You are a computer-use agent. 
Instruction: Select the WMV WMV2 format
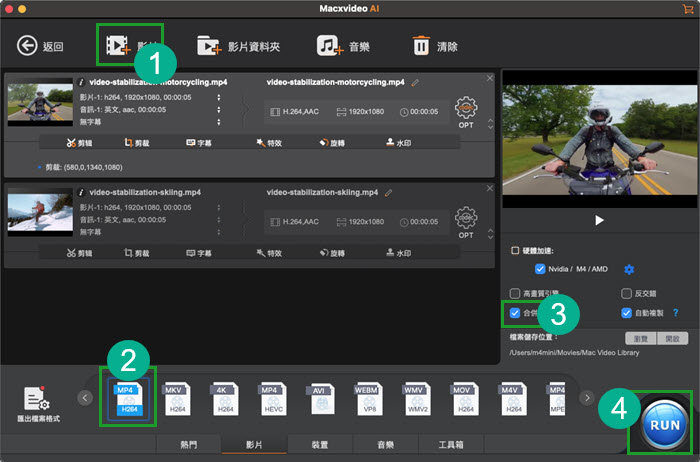tap(417, 398)
